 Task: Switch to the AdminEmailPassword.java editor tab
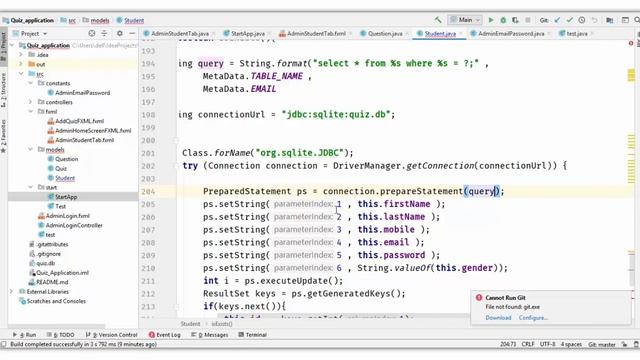click(x=511, y=33)
